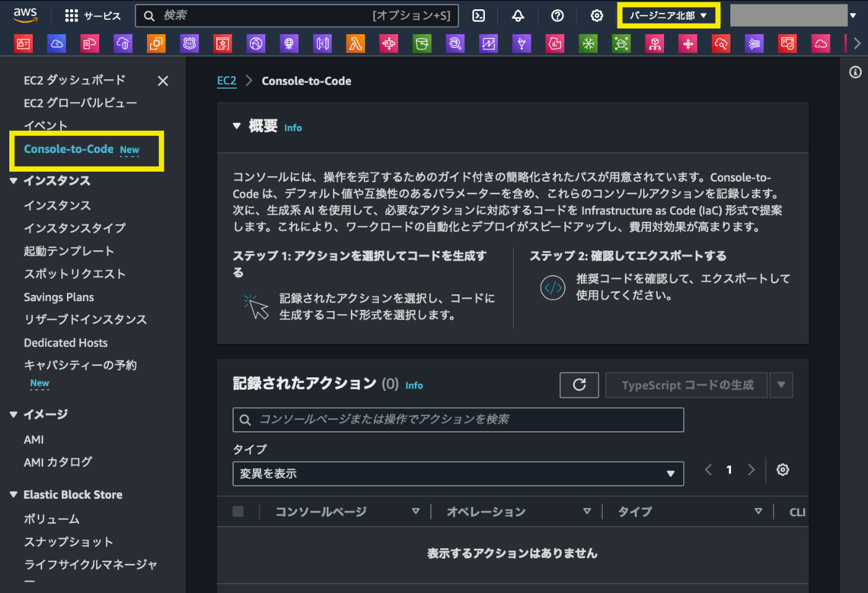Open the Lambda shortcut icon
868x593 pixels.
(x=356, y=43)
